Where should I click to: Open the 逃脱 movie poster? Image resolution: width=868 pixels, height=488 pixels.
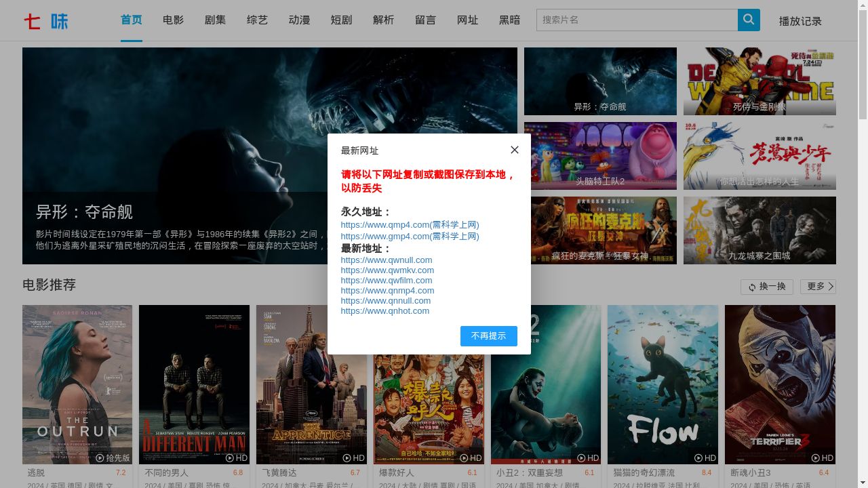tap(77, 384)
